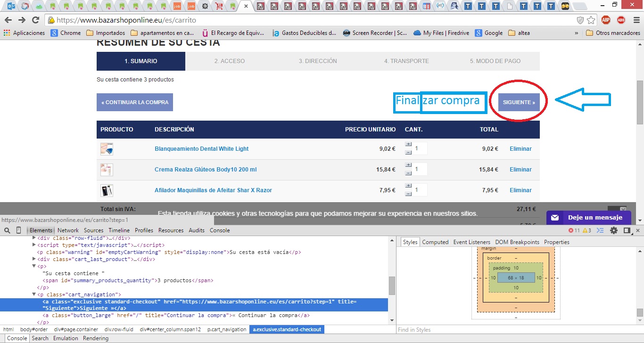Decrease quantity of Crema Realza Glúteos
Viewport: 644px width, 343px height.
[x=408, y=173]
